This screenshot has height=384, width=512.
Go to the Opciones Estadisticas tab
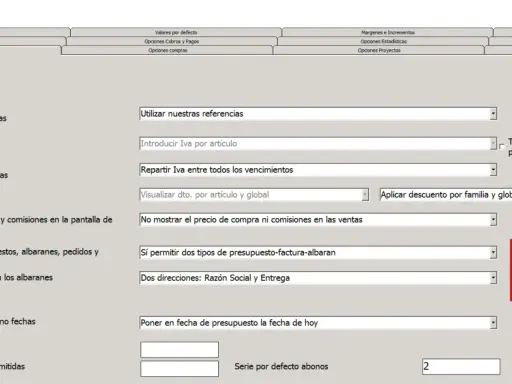tap(383, 41)
